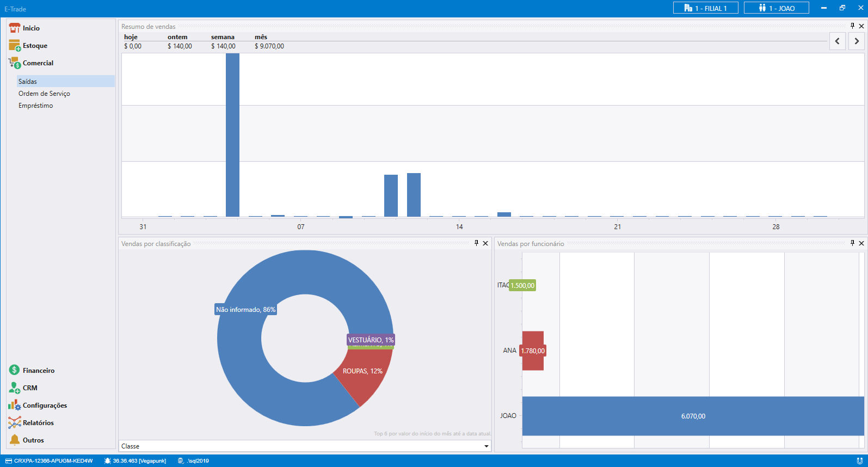Open the Estoque module icon
This screenshot has width=868, height=467.
pyautogui.click(x=14, y=46)
